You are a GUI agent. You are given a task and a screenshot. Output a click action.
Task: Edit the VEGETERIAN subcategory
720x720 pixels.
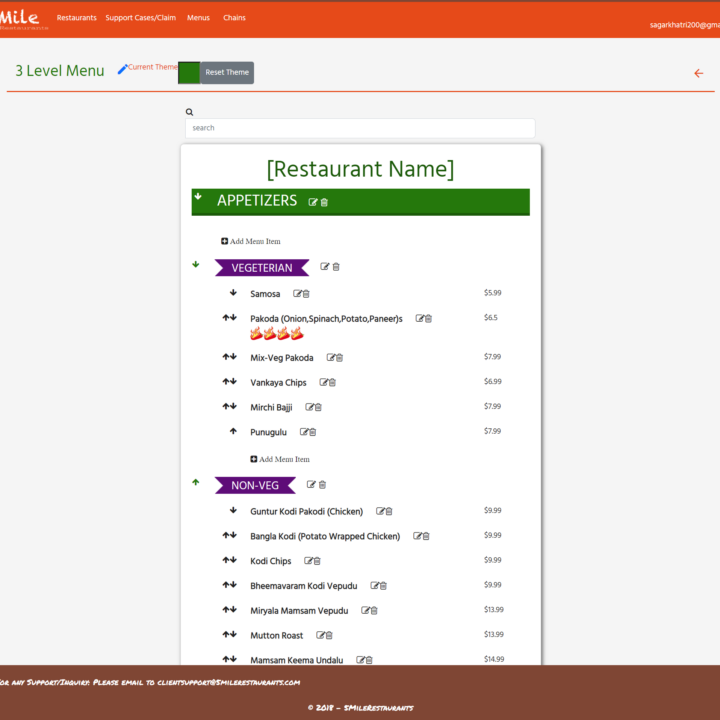(324, 266)
